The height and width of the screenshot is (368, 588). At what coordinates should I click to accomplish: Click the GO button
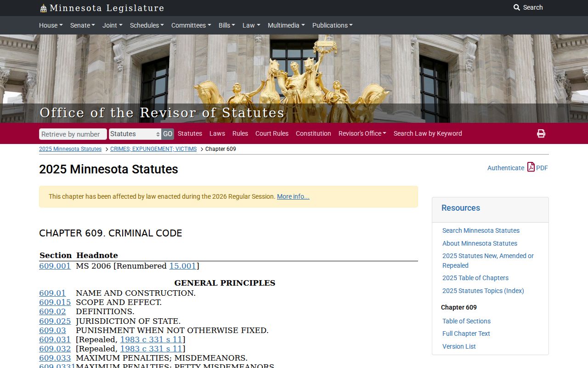coord(168,134)
